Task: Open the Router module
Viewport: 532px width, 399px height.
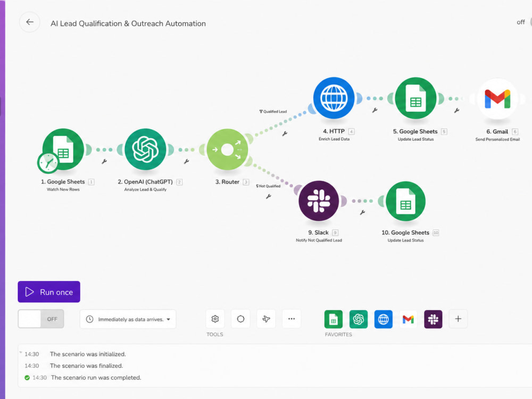Action: coord(227,149)
